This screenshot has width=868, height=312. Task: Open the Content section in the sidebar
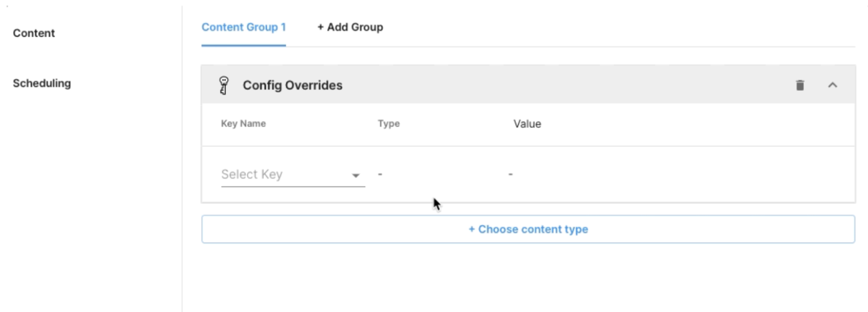click(x=34, y=33)
